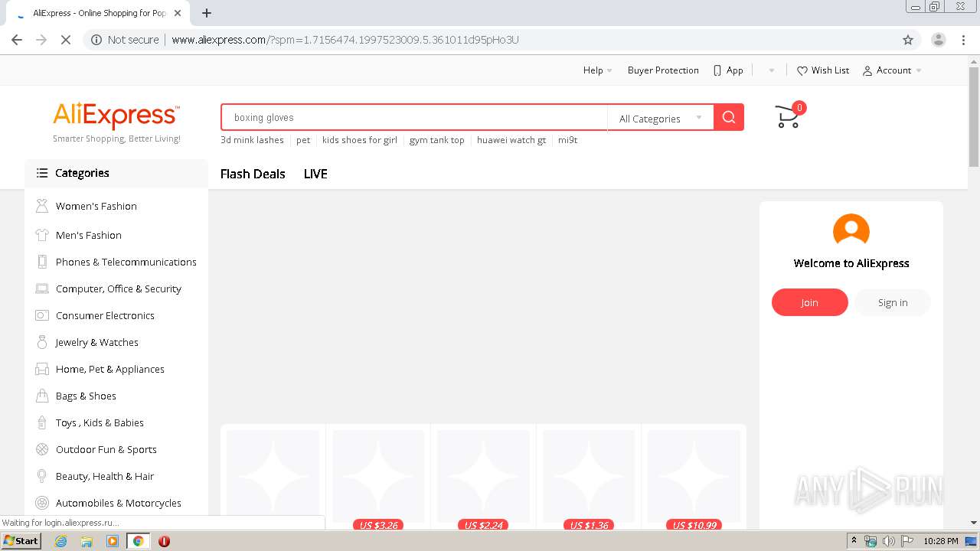Click the Sign in button
This screenshot has height=551, width=980.
[x=893, y=302]
